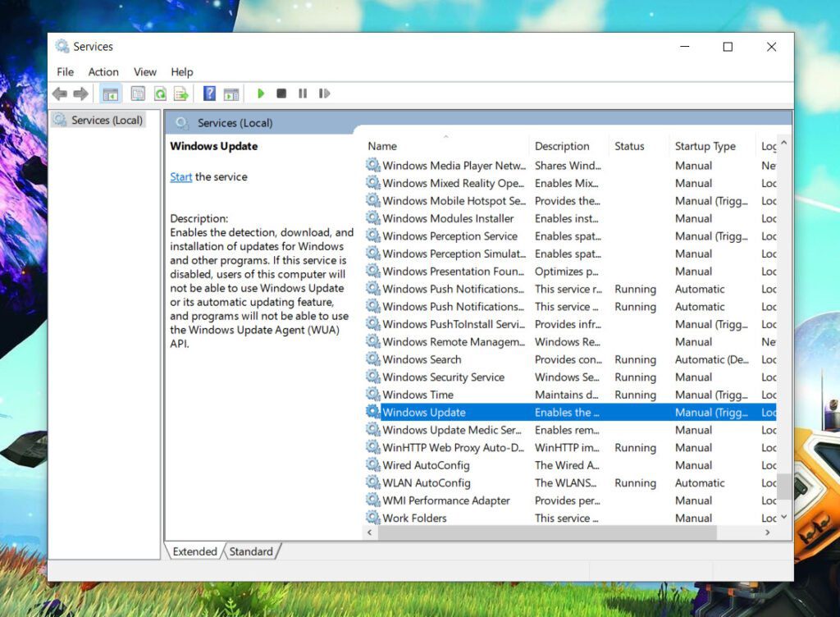Toggle Show/Hide Console Tree toolbar icon

pos(111,94)
